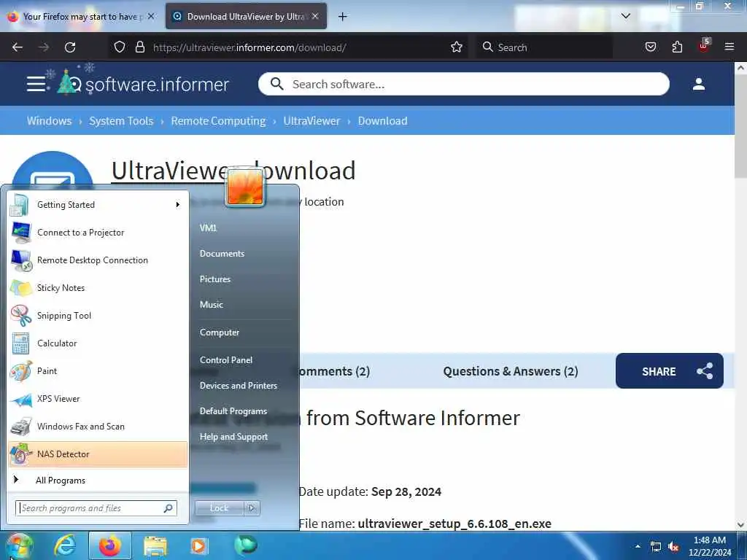Launch the Snipping Tool
This screenshot has width=747, height=560.
[97, 316]
